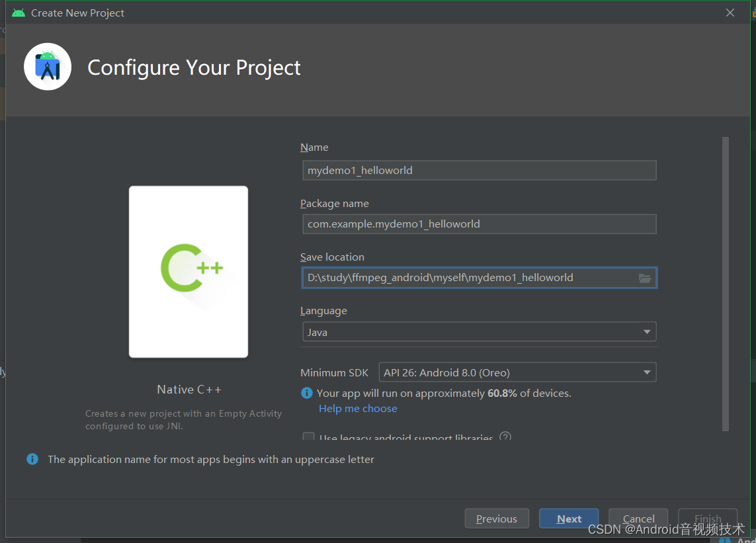
Task: Click the Android icon in the title bar
Action: (19, 11)
